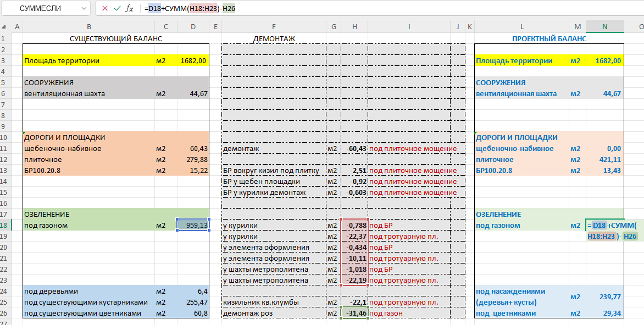Click the БР у курилки демонтаж cell
Image resolution: width=644 pixels, height=325 pixels.
point(274,193)
